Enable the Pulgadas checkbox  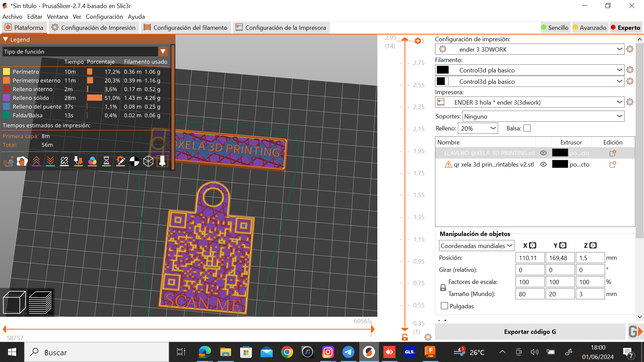pyautogui.click(x=444, y=306)
